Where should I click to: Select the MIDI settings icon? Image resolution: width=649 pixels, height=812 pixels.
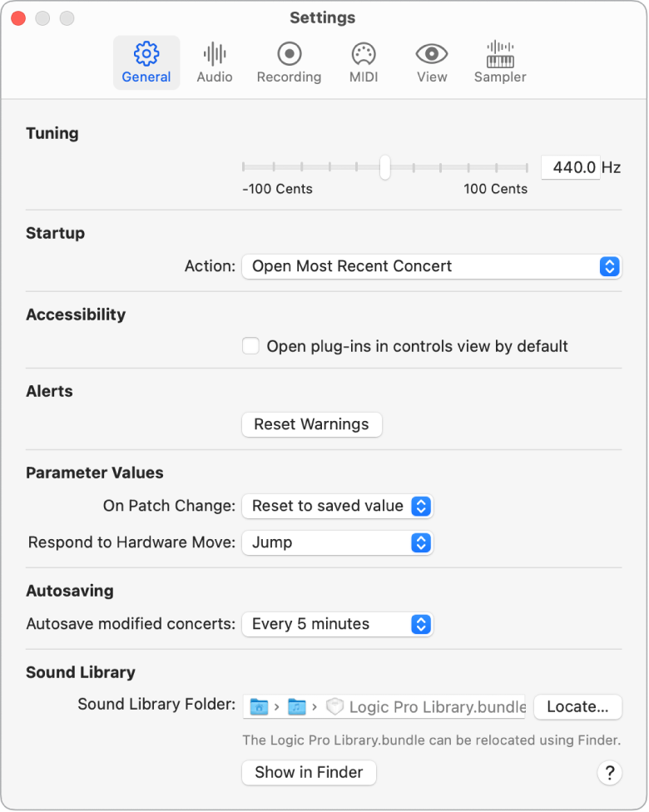click(364, 61)
